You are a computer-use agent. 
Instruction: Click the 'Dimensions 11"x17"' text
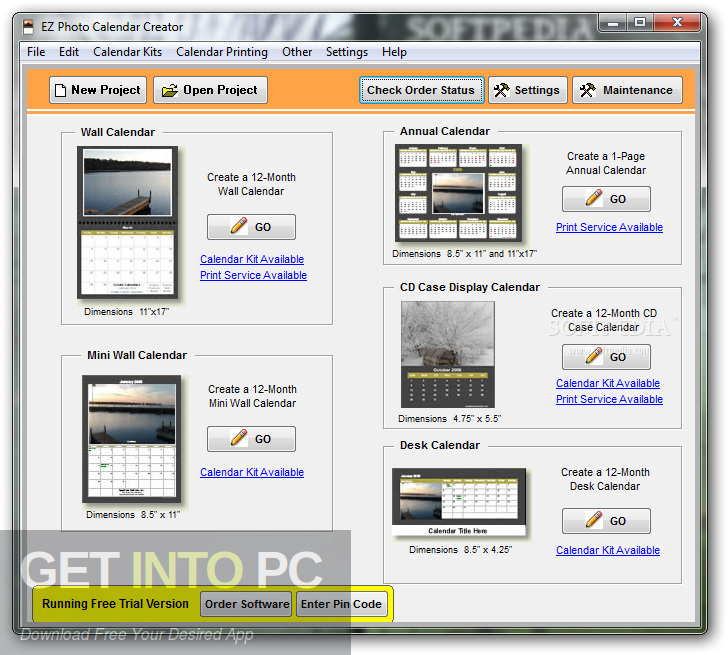(126, 311)
